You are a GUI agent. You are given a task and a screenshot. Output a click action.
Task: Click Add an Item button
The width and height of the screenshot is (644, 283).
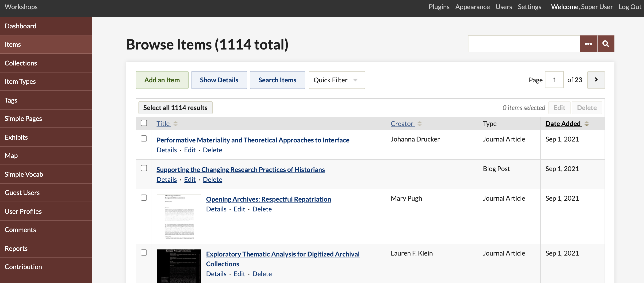coord(162,80)
